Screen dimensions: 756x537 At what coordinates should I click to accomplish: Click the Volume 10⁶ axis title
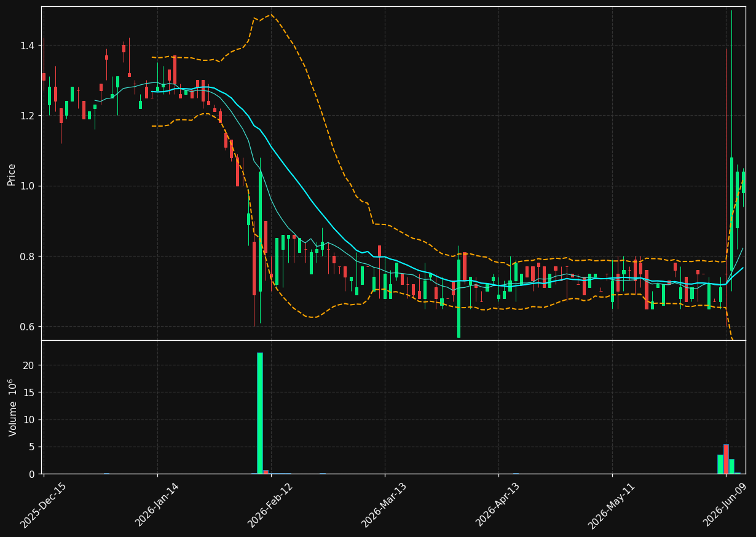point(12,407)
